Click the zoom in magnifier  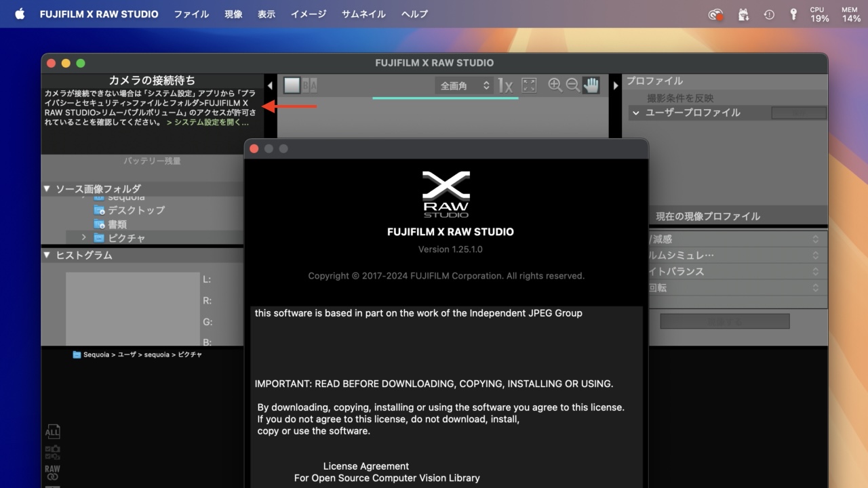point(555,85)
